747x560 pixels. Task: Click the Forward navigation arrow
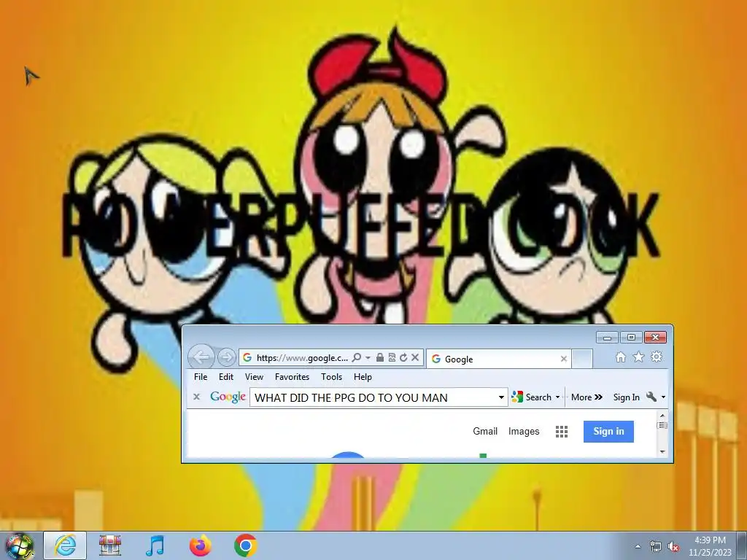click(x=227, y=357)
